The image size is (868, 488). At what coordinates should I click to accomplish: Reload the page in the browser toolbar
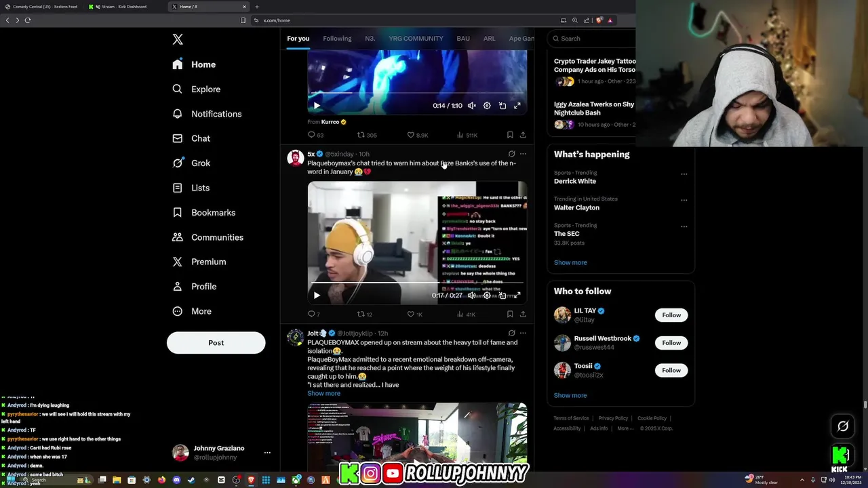coord(28,20)
